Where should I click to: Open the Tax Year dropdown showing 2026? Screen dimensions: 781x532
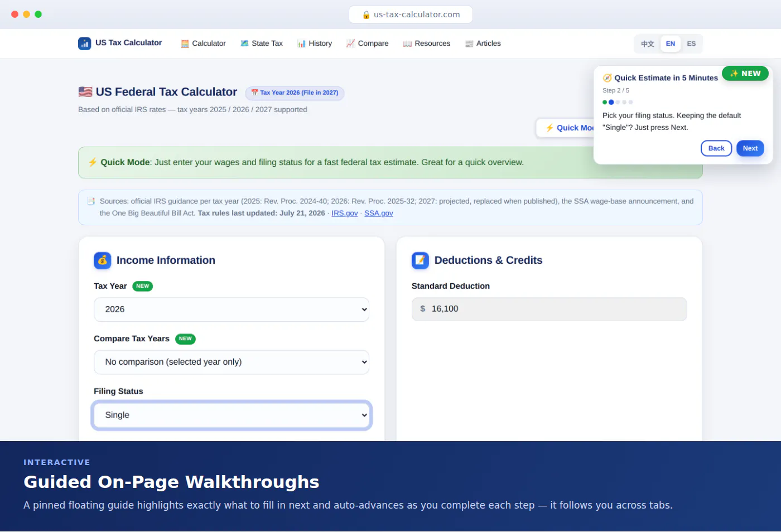click(x=232, y=309)
